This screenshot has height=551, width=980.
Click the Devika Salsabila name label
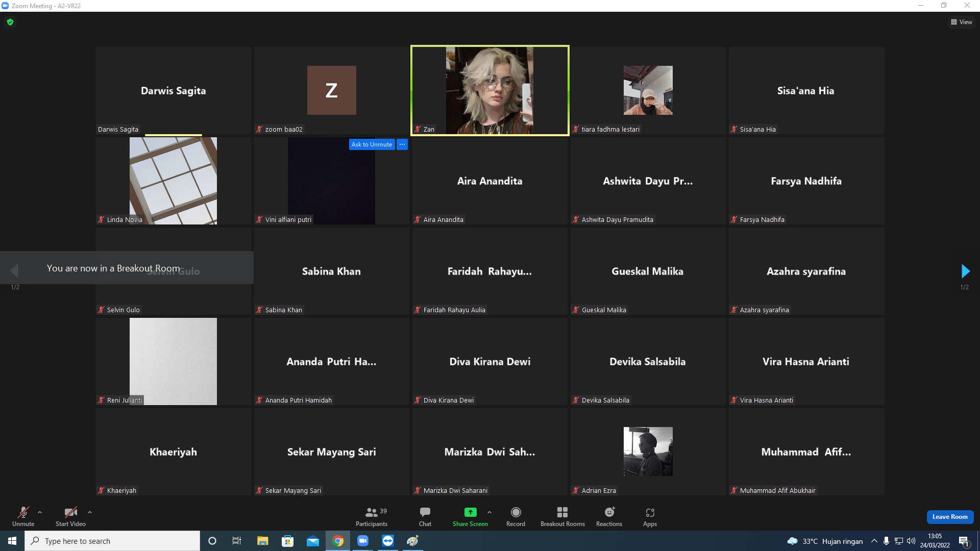(x=605, y=400)
